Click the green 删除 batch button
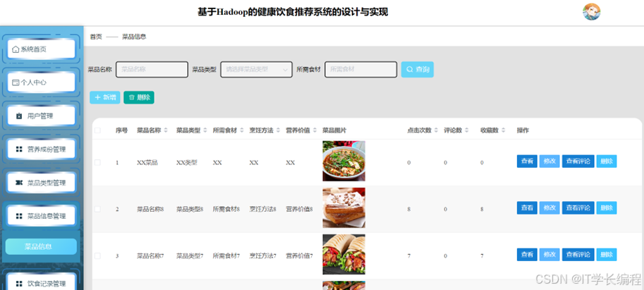Viewport: 644px width, 290px height. 139,97
